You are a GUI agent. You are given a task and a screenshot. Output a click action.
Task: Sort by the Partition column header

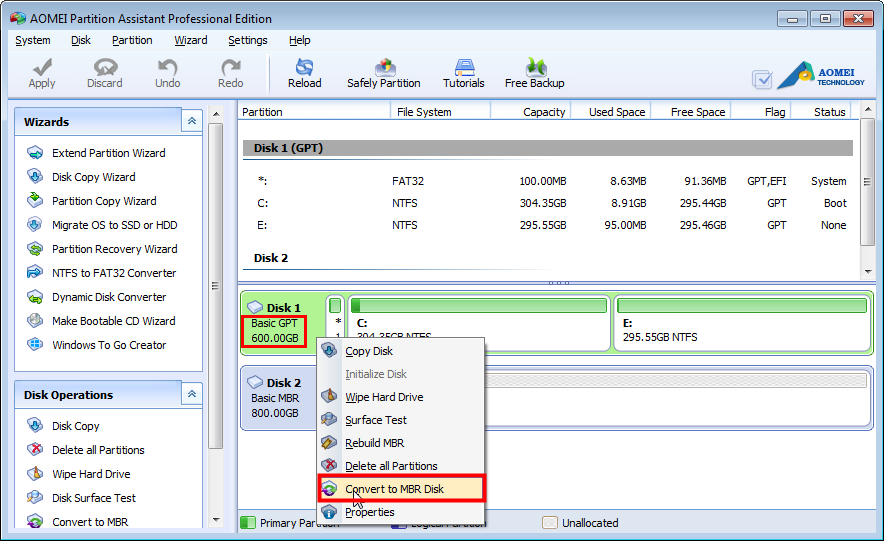(315, 112)
